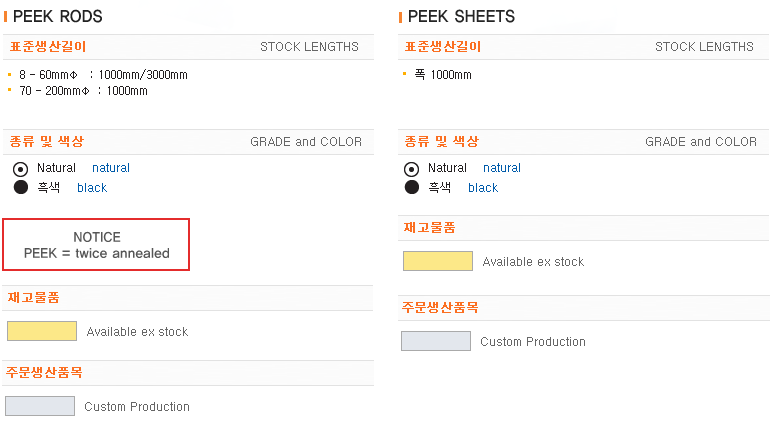Click the 1000mm sheet width line
The image size is (772, 425).
tap(443, 75)
